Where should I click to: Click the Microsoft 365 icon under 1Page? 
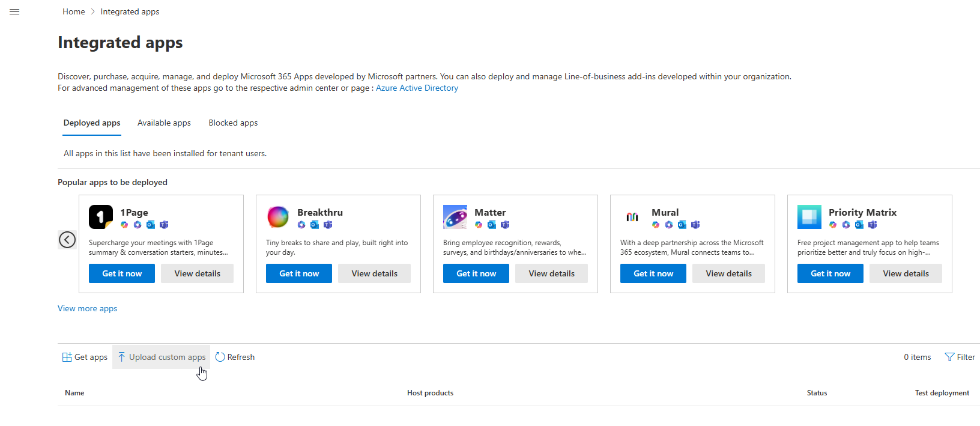pos(138,225)
